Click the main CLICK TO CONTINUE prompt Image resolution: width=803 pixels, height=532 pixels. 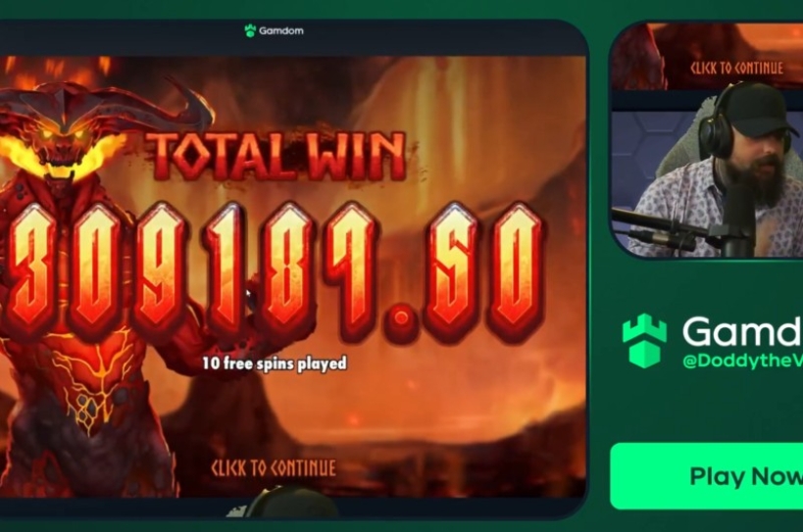click(x=274, y=468)
